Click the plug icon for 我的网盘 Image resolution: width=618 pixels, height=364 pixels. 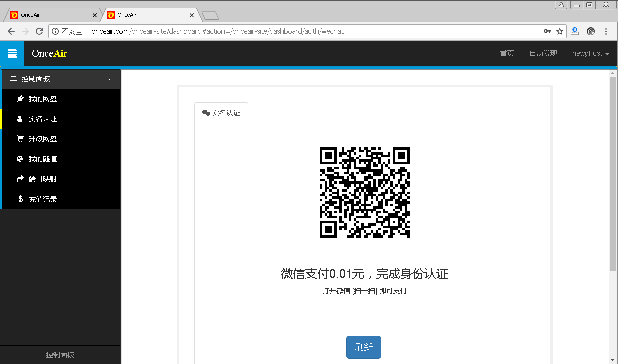pyautogui.click(x=20, y=99)
